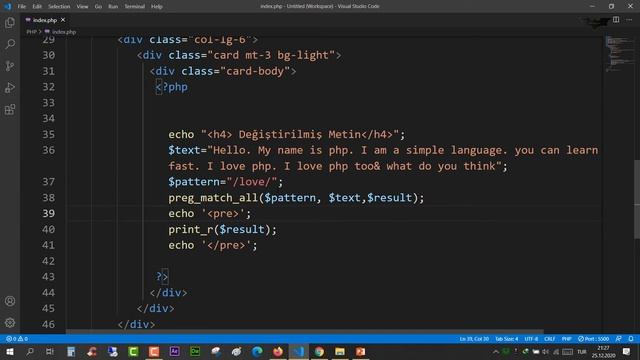This screenshot has height=360, width=640.
Task: Open the orange Camtasia recorder taskbar icon
Action: (x=154, y=351)
